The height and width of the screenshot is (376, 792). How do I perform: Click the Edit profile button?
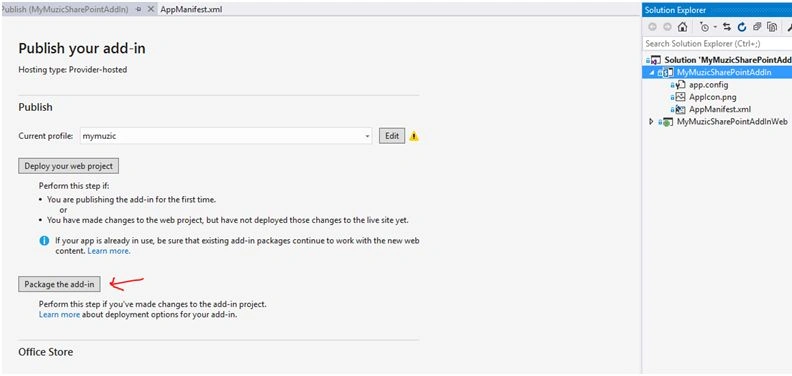coord(392,136)
